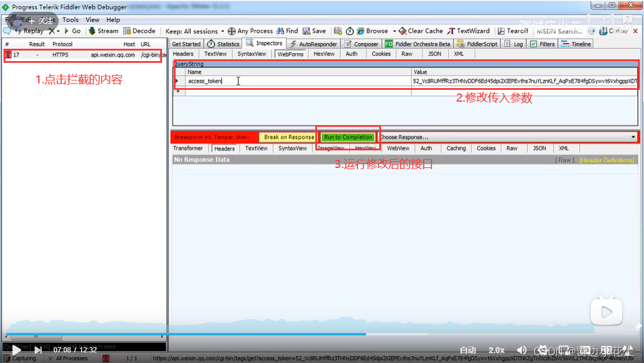Click the Tearoff toolbar button

513,31
